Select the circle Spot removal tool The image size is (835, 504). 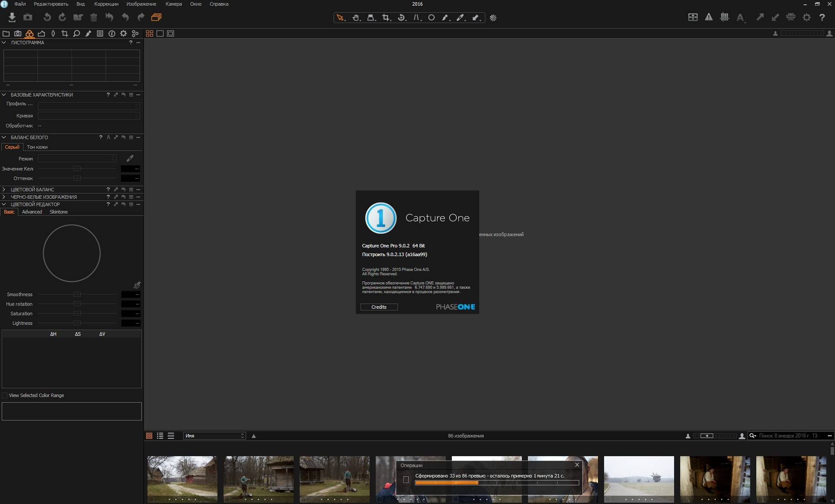point(431,18)
